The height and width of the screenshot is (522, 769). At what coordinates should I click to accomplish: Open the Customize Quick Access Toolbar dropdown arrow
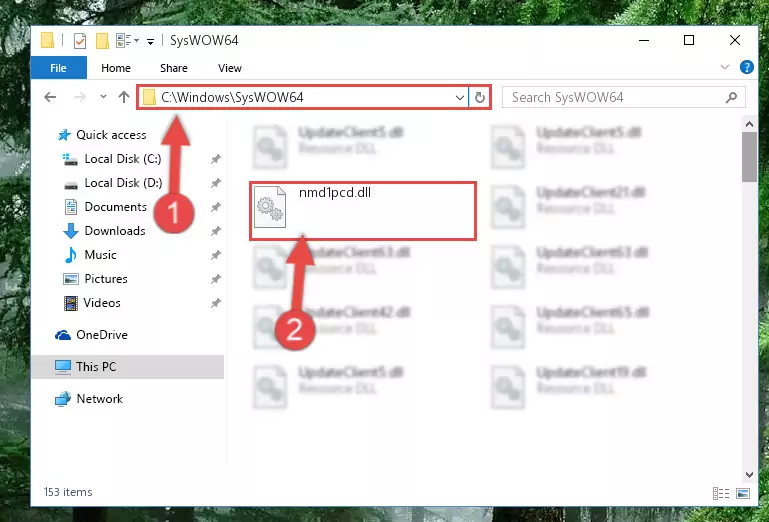[151, 41]
